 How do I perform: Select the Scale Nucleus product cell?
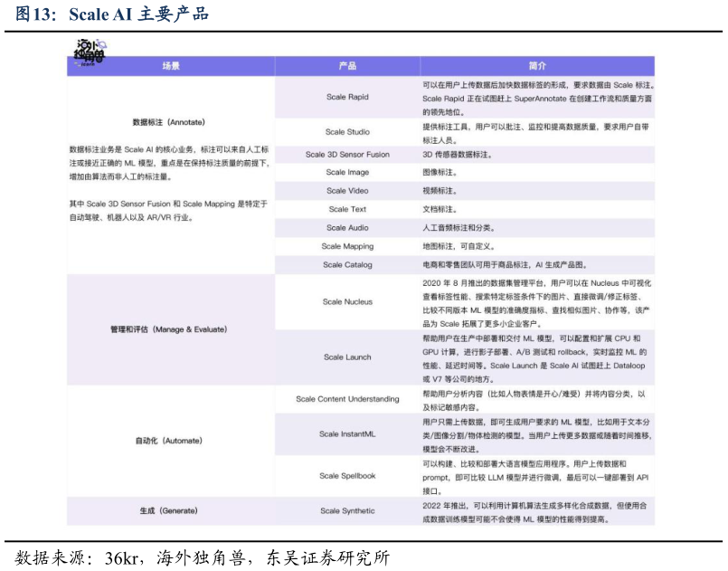(347, 302)
